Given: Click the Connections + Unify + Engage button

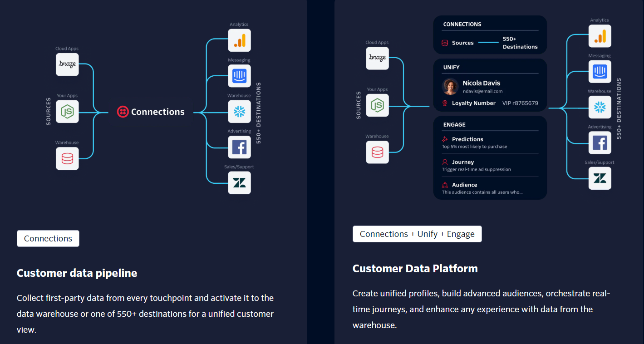Looking at the screenshot, I should pos(417,234).
